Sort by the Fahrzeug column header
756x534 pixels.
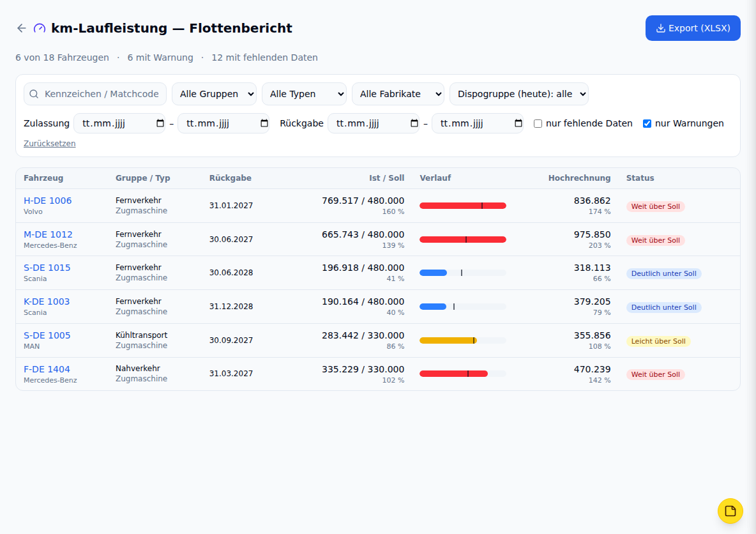[43, 178]
